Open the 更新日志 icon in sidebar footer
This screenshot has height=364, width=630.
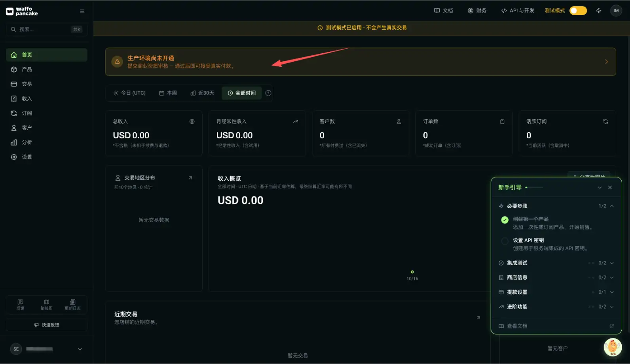(72, 304)
